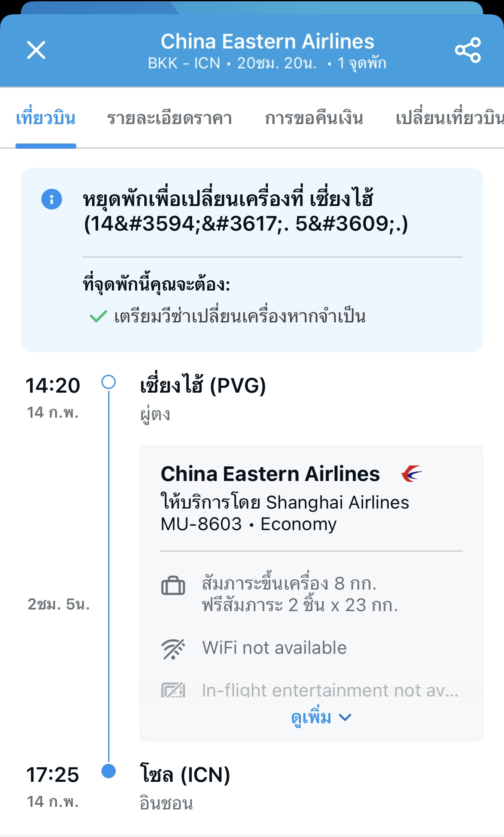Viewport: 504px width, 837px height.
Task: Select the เที่ยวบิน tab
Action: point(46,118)
